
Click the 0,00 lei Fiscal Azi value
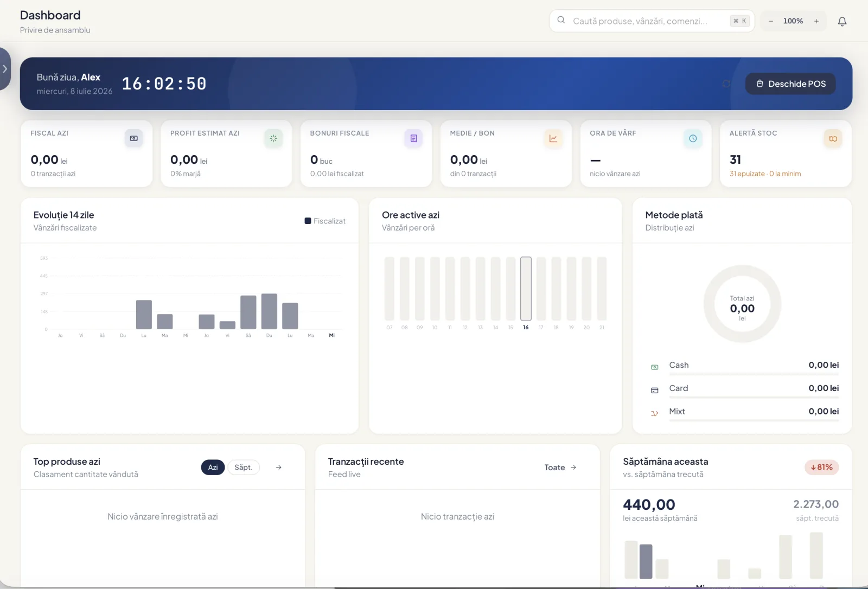click(49, 159)
